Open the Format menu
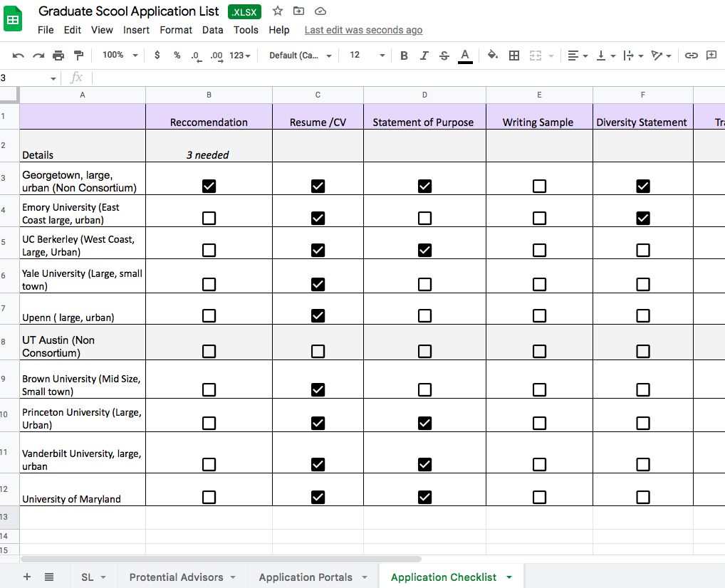Viewport: 725px width, 588px height. click(x=176, y=30)
